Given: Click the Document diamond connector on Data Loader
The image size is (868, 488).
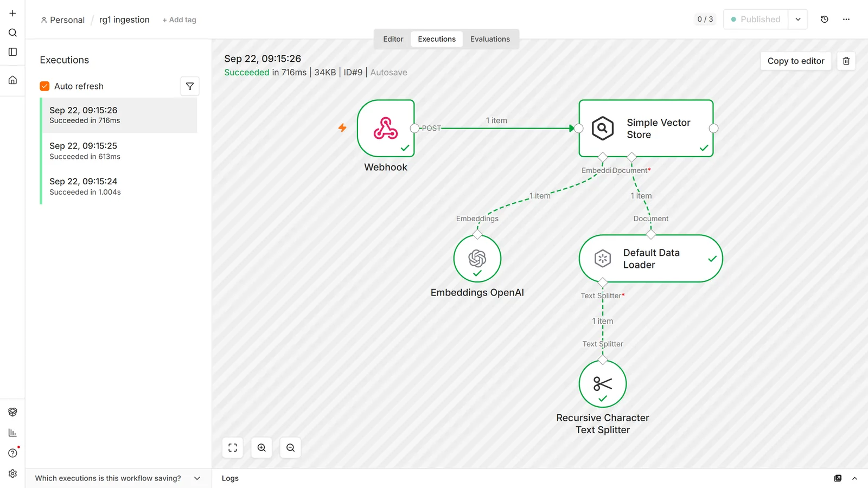Looking at the screenshot, I should [651, 234].
